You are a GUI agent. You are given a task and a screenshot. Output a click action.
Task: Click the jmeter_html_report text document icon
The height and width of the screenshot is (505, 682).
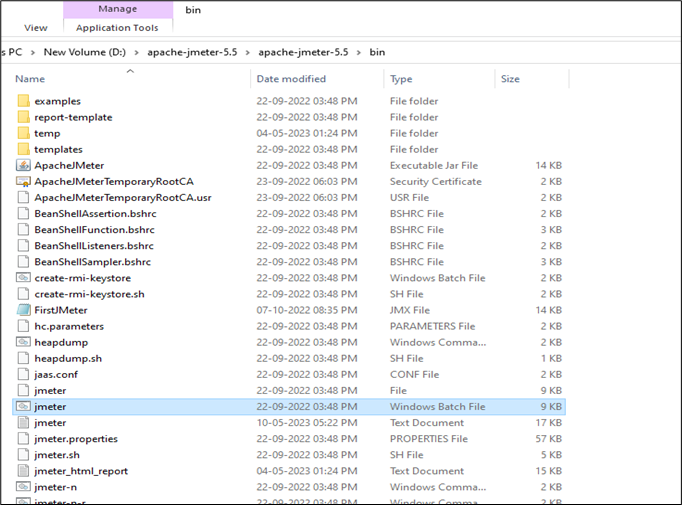23,471
